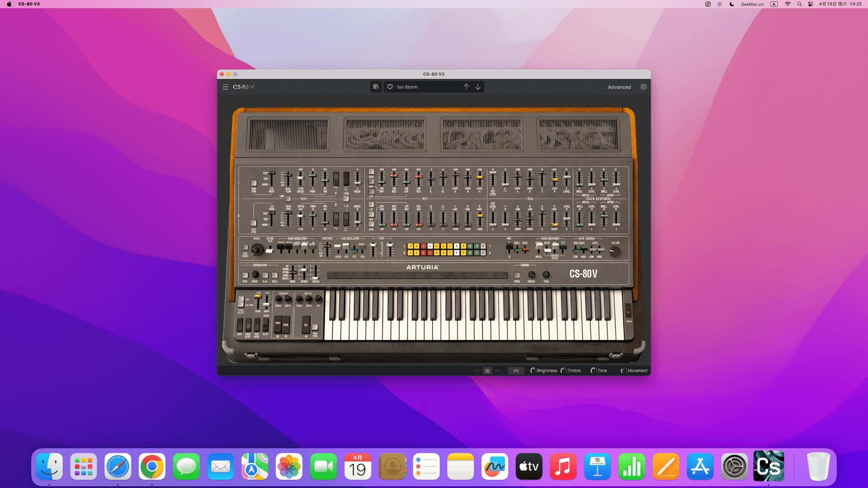Open the preset library browser icon
The width and height of the screenshot is (868, 488).
click(376, 87)
